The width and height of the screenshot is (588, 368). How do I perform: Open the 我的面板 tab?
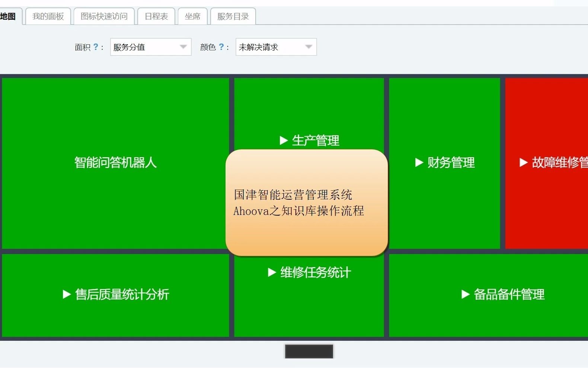[48, 16]
